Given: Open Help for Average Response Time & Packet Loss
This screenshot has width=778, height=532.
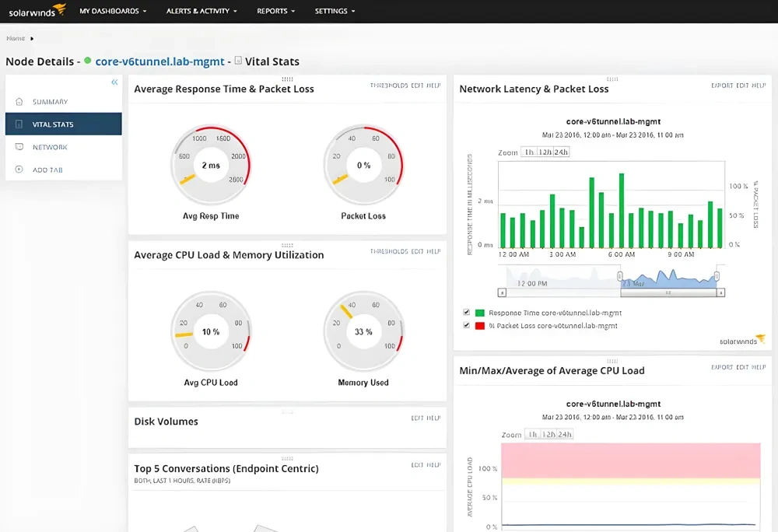Looking at the screenshot, I should coord(433,86).
